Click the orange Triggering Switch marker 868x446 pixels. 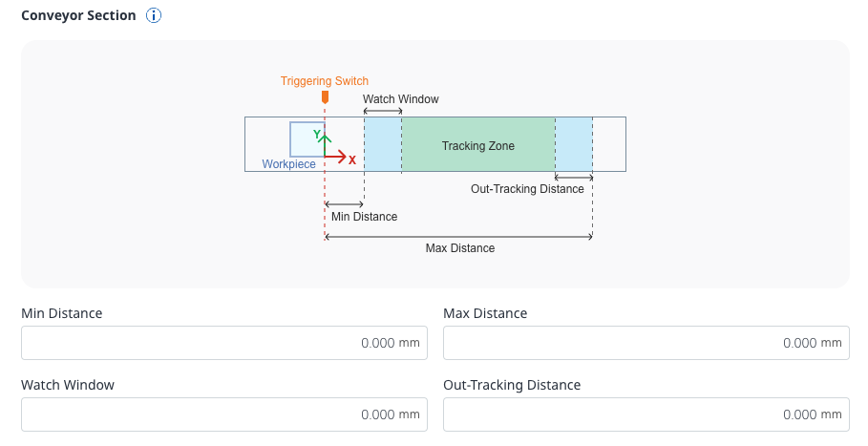point(326,97)
